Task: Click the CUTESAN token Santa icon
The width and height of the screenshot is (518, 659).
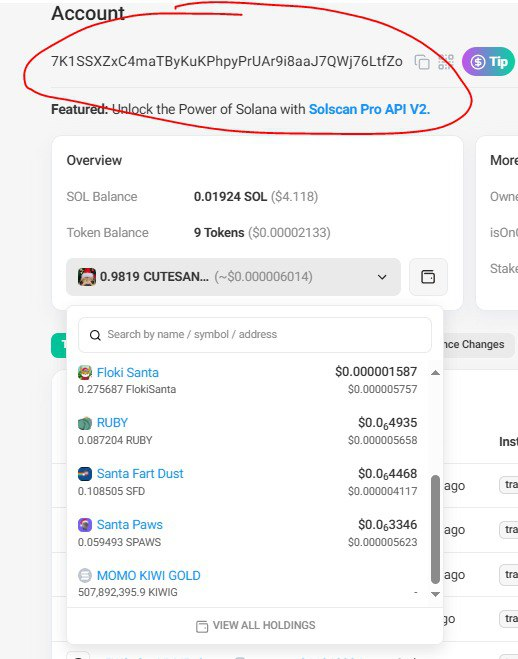Action: click(87, 277)
